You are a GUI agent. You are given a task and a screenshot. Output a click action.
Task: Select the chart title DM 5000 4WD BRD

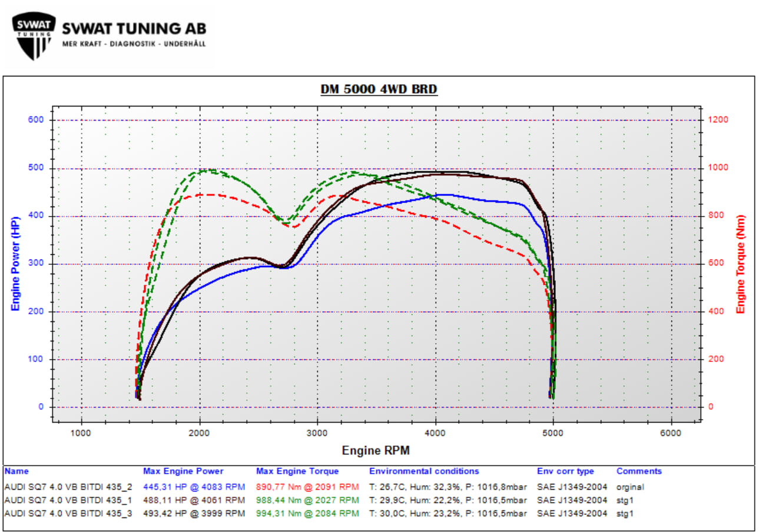[x=379, y=89]
